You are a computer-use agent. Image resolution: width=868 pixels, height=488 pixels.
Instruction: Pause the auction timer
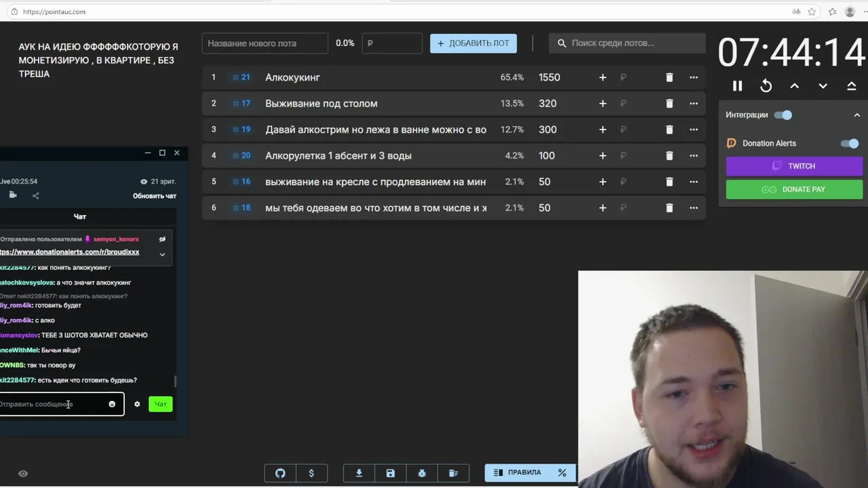(x=737, y=86)
